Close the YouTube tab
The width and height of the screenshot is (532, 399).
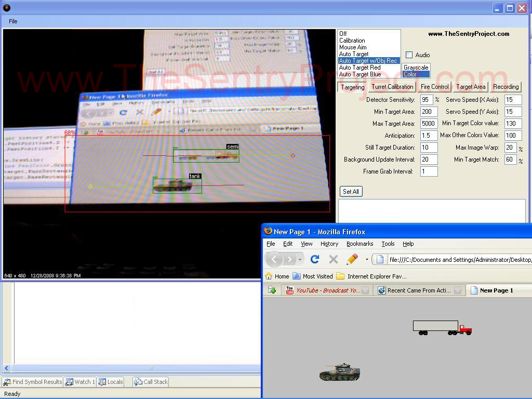coord(365,290)
